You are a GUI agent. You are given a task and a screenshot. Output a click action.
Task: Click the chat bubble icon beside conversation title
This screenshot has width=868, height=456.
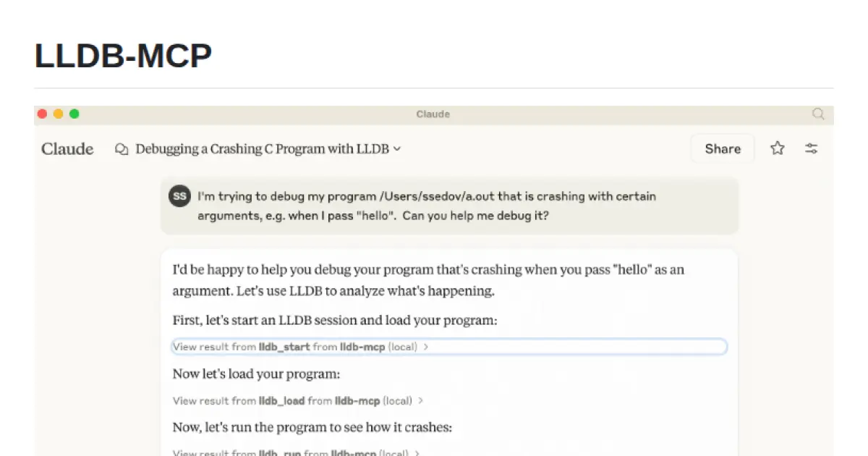122,149
